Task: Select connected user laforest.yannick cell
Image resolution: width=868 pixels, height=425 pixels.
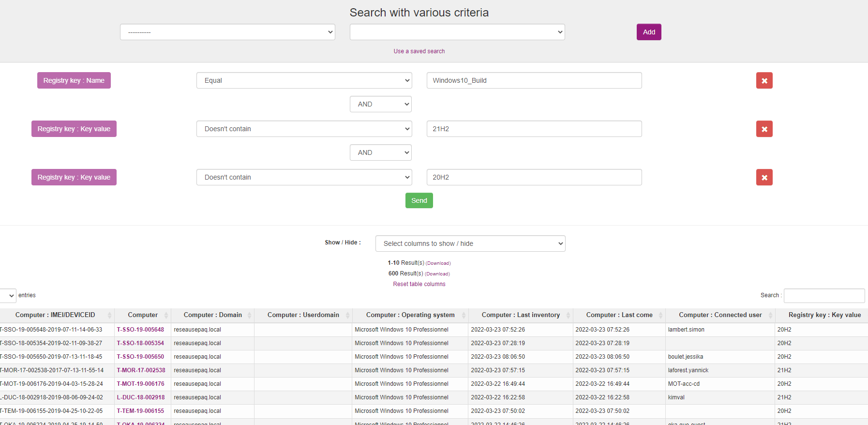Action: pyautogui.click(x=720, y=370)
